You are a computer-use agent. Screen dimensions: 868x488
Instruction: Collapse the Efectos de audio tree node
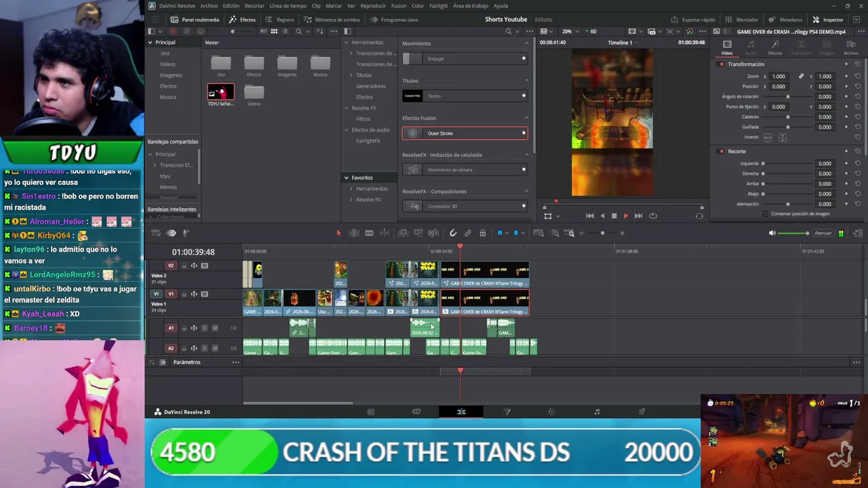coord(346,129)
